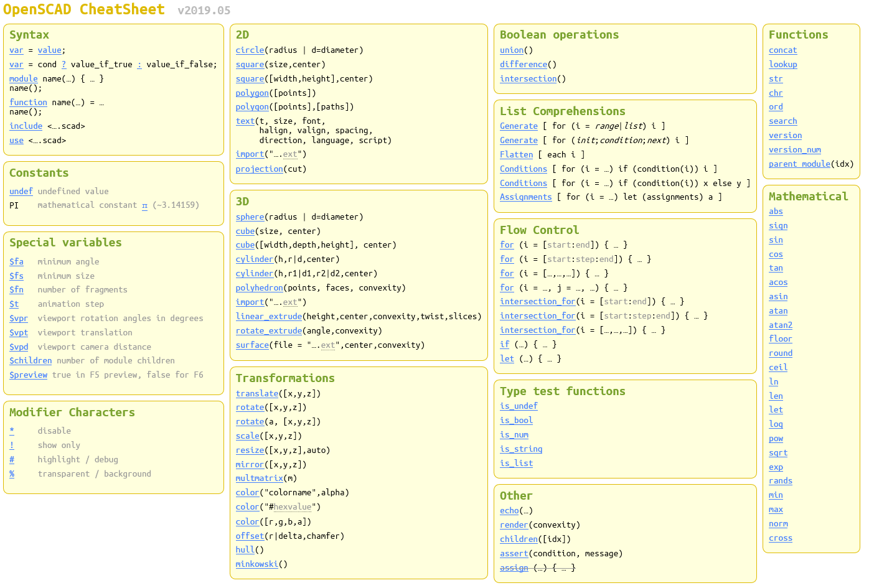Click the let link in Flow Control
This screenshot has height=588, width=869.
point(507,359)
